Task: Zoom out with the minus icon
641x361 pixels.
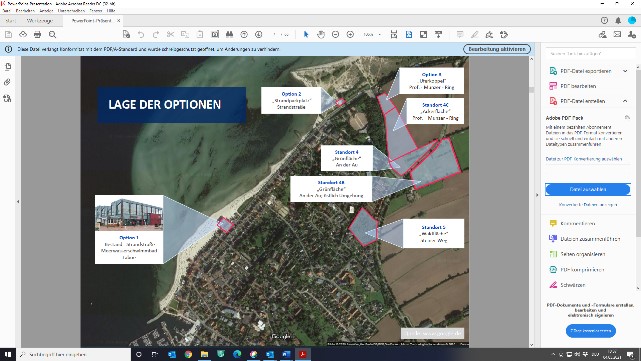Action: point(336,35)
